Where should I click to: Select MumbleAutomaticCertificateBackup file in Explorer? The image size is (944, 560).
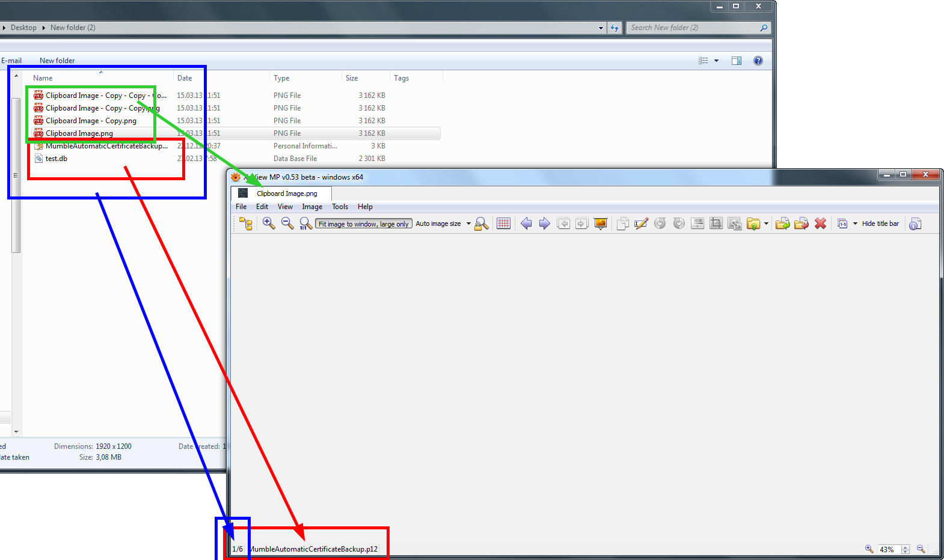pos(106,146)
